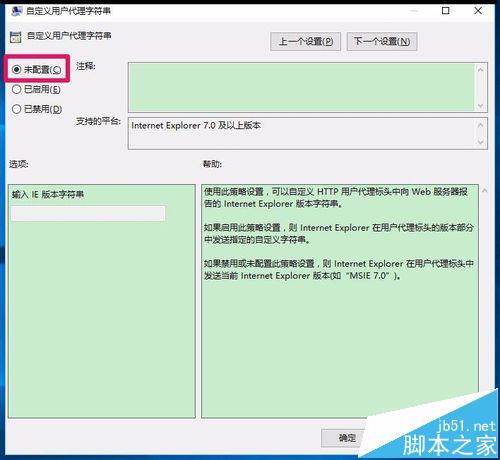Click the 支持的平台 text box
Screen dimensions: 500x460
point(301,133)
